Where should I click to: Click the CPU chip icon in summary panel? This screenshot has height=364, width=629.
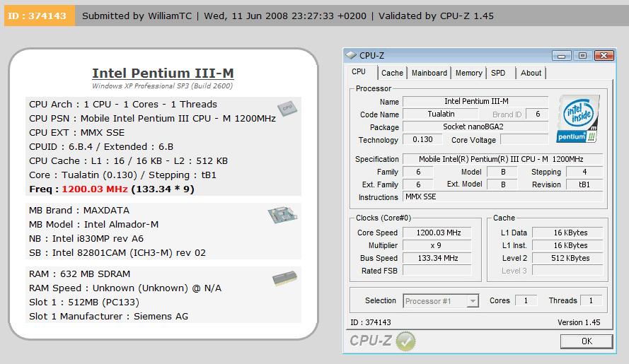point(287,108)
